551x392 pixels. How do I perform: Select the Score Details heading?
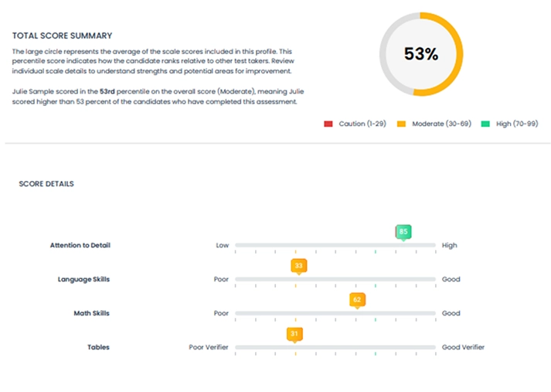[x=46, y=184]
